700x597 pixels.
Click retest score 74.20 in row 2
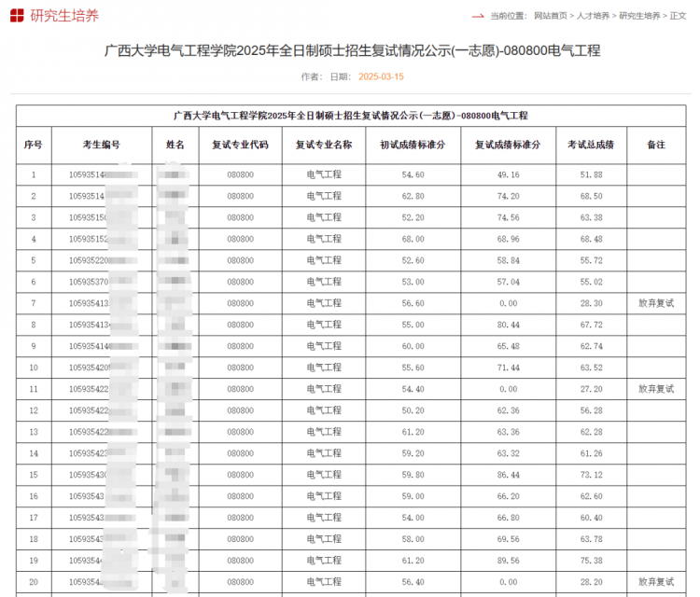click(x=508, y=196)
